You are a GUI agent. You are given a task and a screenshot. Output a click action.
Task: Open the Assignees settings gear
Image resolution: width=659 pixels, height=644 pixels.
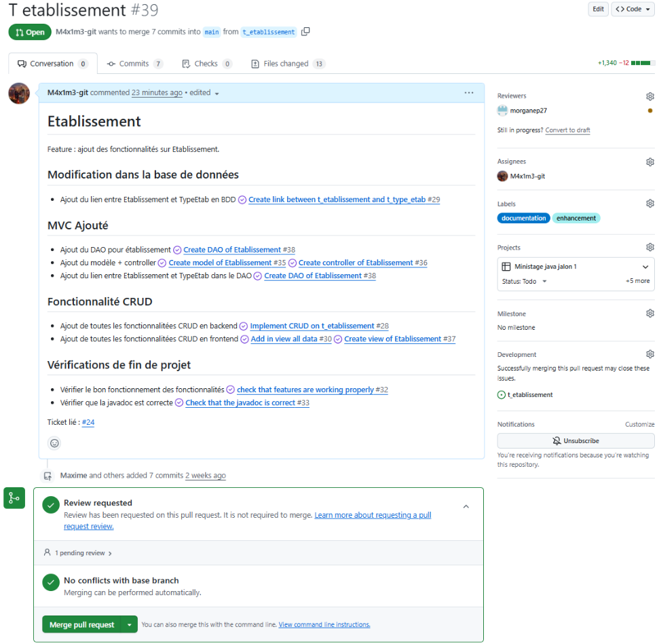tap(649, 162)
